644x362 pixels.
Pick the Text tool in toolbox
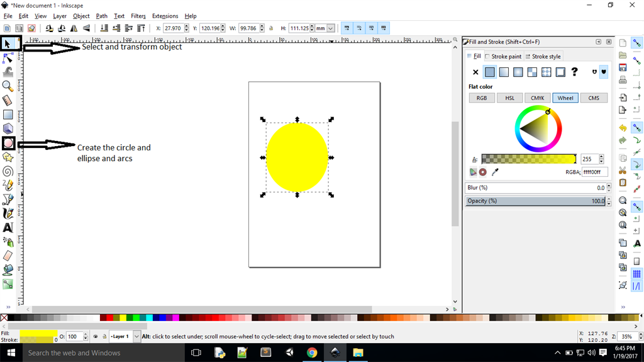8,227
